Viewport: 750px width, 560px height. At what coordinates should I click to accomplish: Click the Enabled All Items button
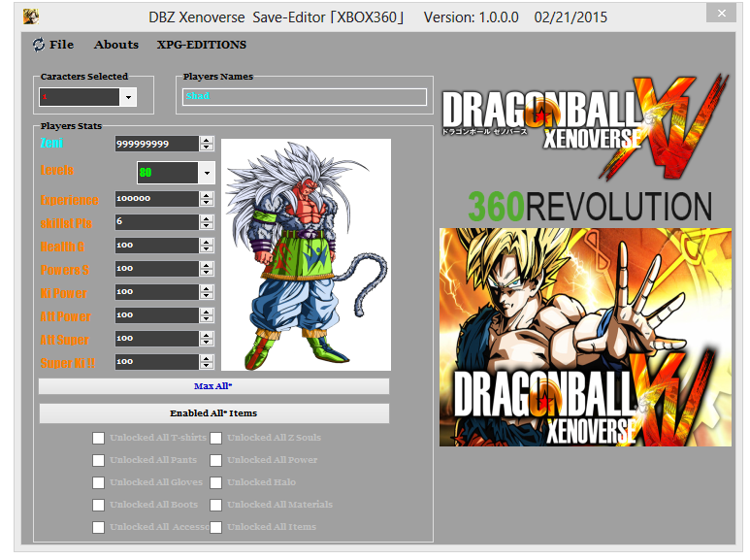pyautogui.click(x=213, y=413)
